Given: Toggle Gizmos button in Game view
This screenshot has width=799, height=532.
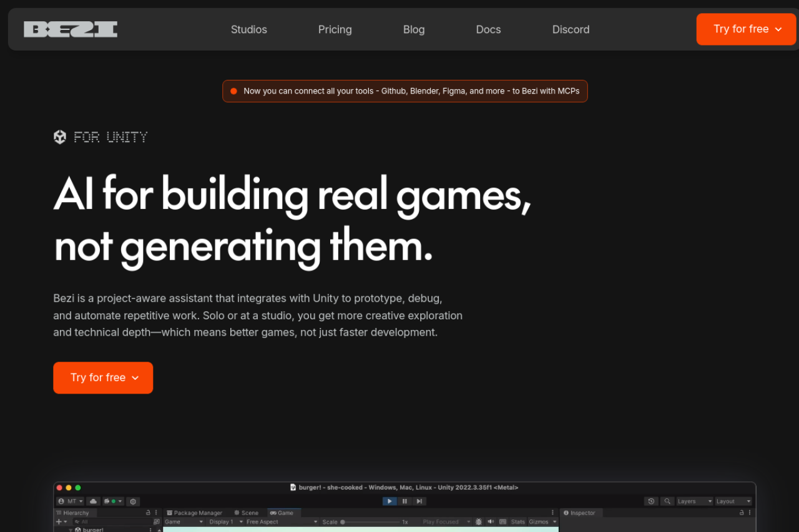Looking at the screenshot, I should (x=539, y=522).
